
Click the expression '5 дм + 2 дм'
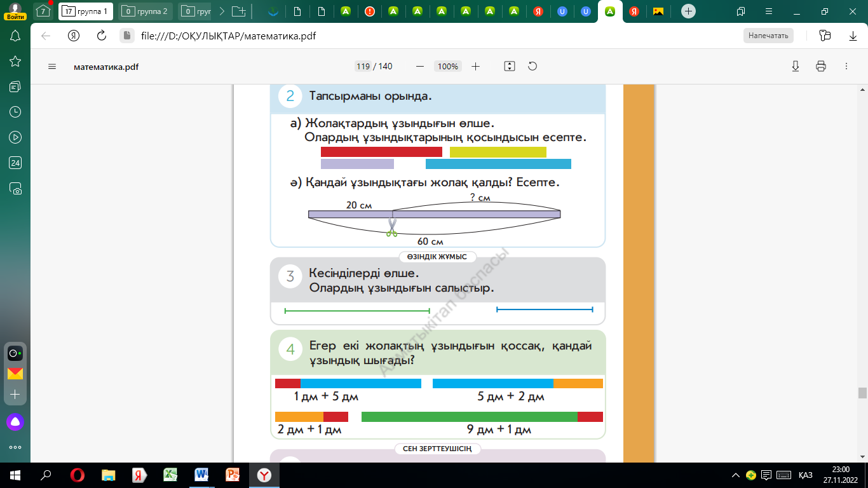(x=511, y=397)
